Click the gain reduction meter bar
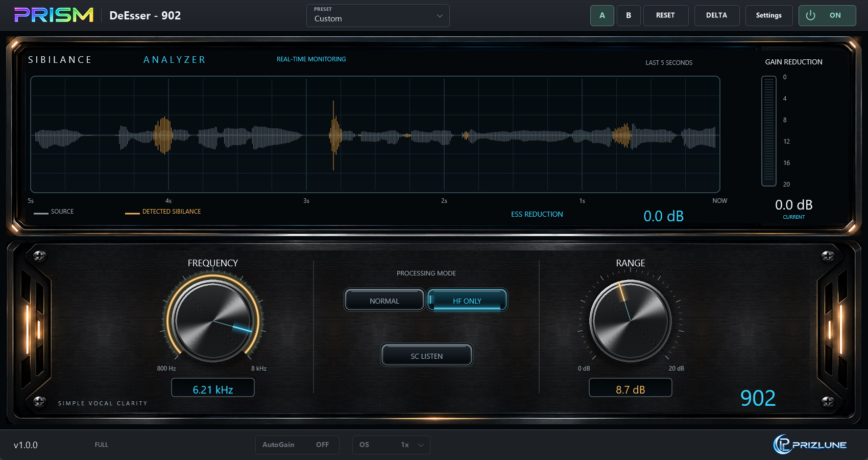Viewport: 868px width, 460px height. pyautogui.click(x=769, y=131)
